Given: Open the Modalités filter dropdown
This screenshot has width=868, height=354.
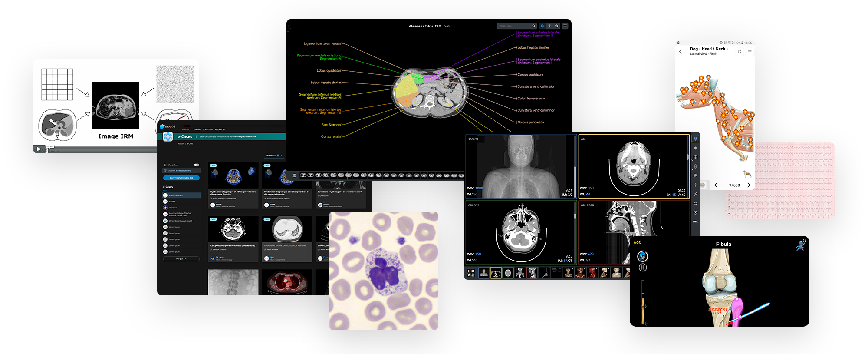Looking at the screenshot, I should (274, 155).
